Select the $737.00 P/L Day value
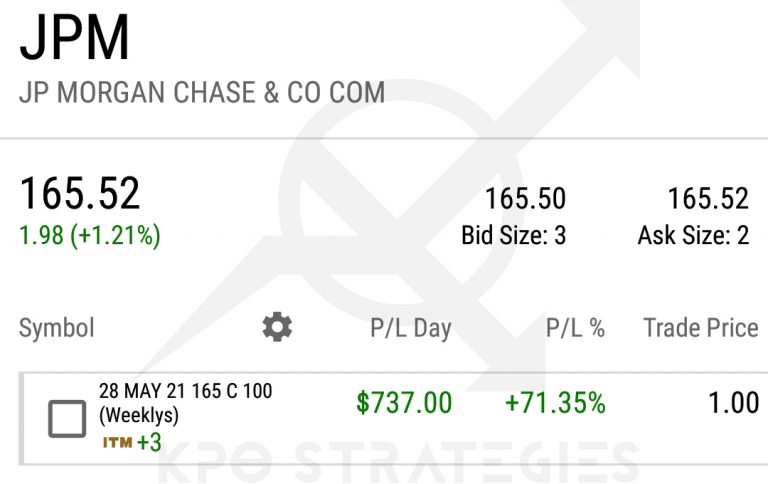Screen dimensions: 768x484 pos(404,403)
